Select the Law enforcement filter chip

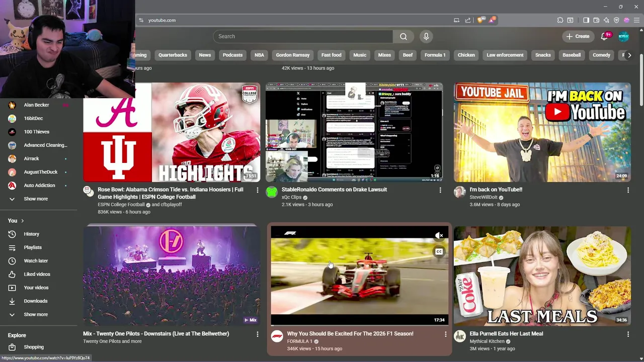click(x=505, y=55)
